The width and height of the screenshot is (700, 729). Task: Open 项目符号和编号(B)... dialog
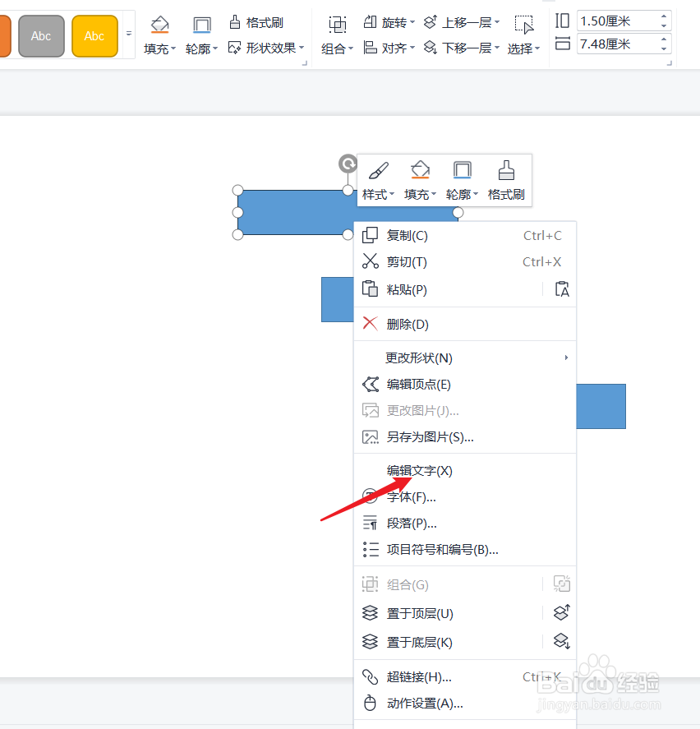tap(465, 550)
